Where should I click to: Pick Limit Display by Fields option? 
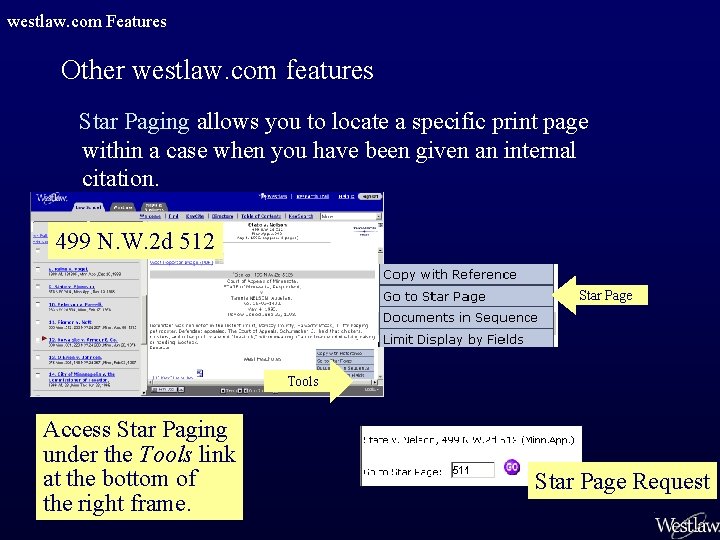(x=467, y=339)
